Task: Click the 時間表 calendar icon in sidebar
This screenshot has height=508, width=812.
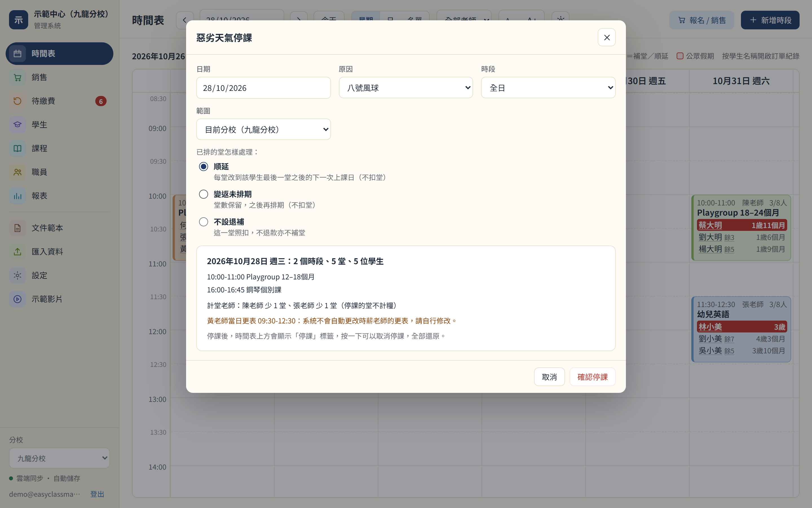Action: click(x=17, y=53)
